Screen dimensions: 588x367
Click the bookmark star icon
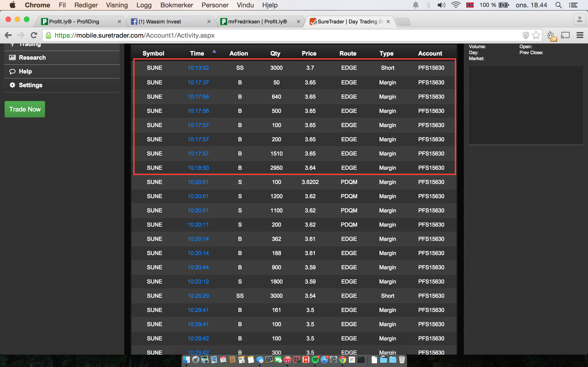(x=536, y=35)
